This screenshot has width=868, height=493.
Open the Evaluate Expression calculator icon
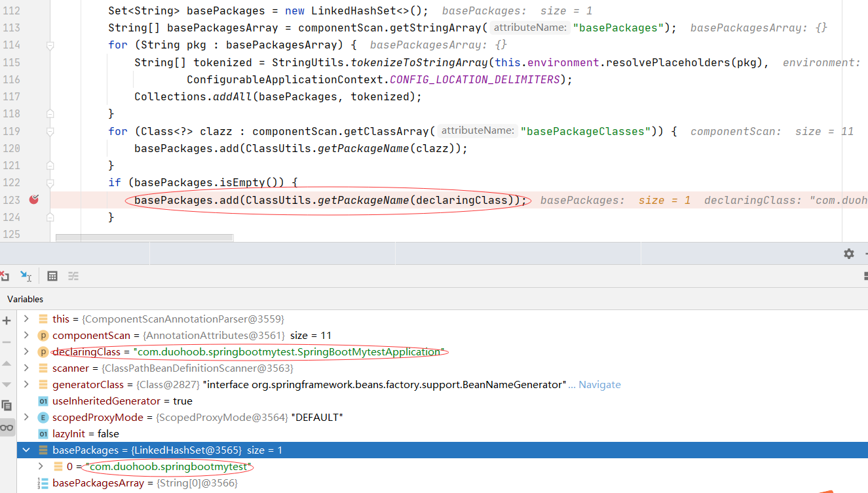click(52, 276)
